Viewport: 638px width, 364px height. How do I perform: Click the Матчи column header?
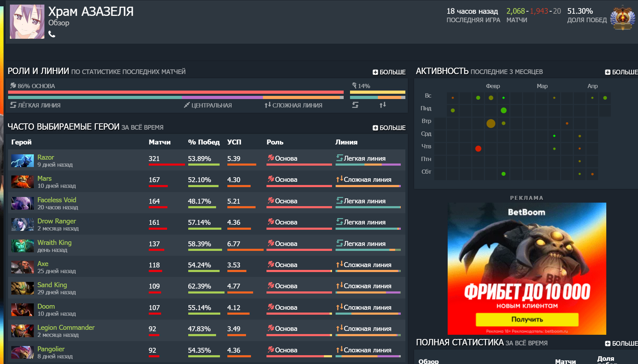tap(160, 142)
